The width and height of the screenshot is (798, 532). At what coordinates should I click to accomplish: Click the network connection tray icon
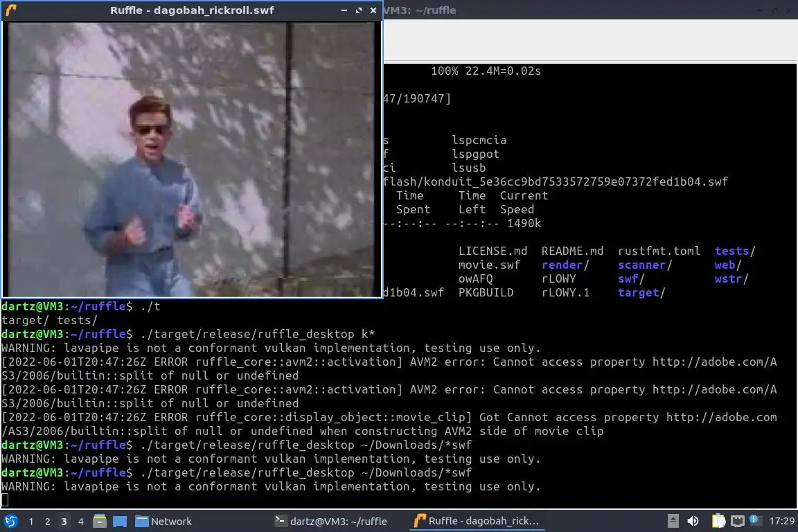[738, 521]
